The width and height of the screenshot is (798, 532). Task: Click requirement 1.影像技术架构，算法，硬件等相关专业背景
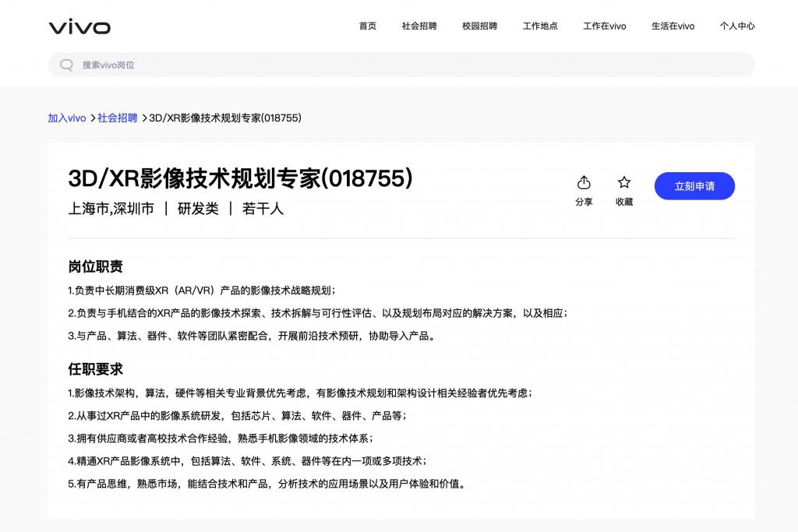(x=300, y=393)
